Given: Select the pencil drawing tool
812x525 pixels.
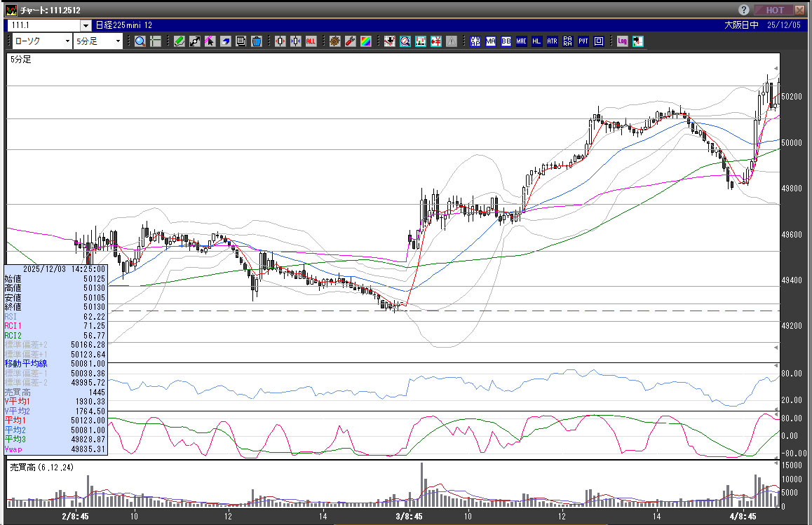Looking at the screenshot, I should pos(180,41).
